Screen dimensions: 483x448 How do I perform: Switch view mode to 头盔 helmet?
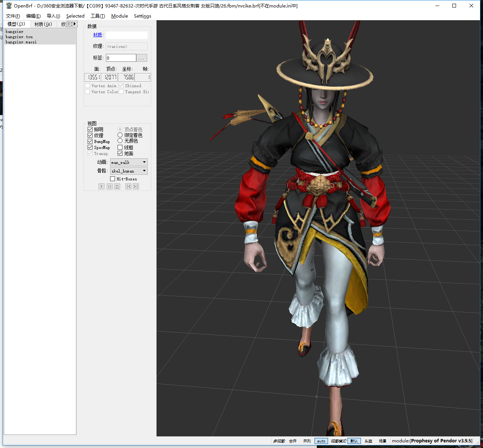coord(368,441)
